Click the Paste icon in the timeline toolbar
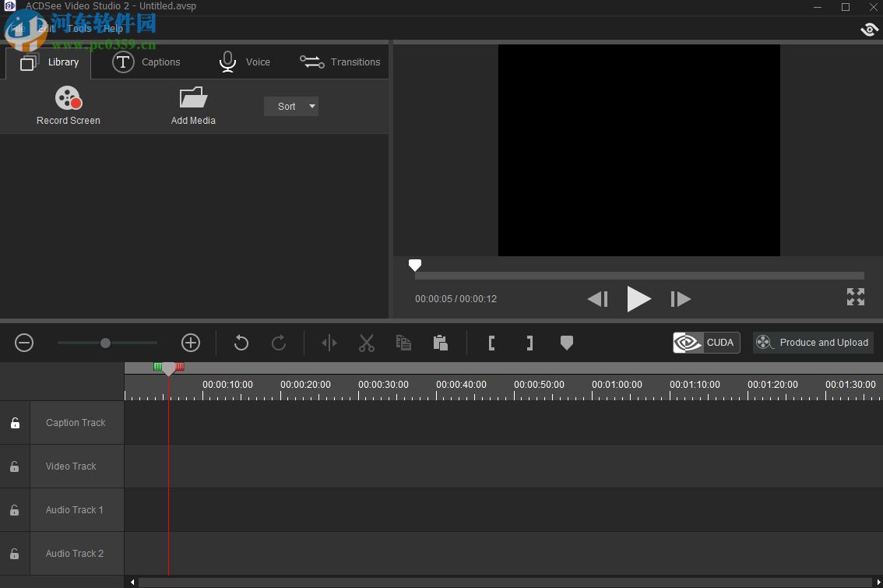Screen dimensions: 883x588 [x=440, y=343]
